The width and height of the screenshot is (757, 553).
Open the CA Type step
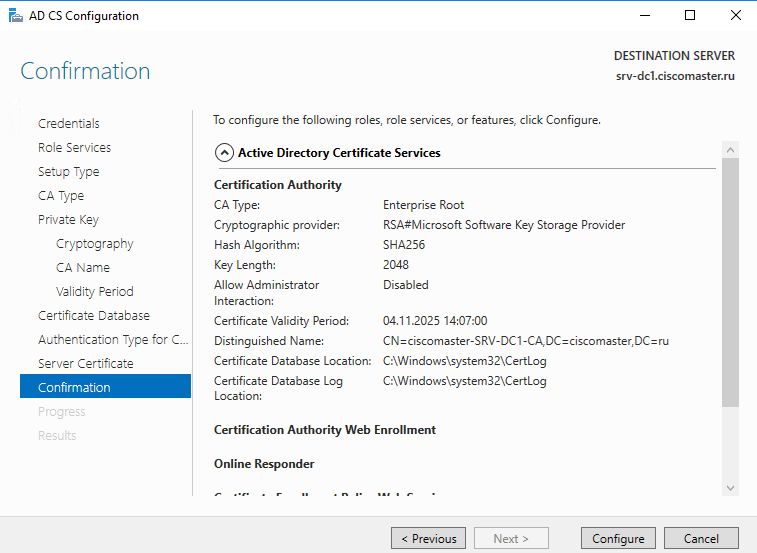click(x=61, y=196)
